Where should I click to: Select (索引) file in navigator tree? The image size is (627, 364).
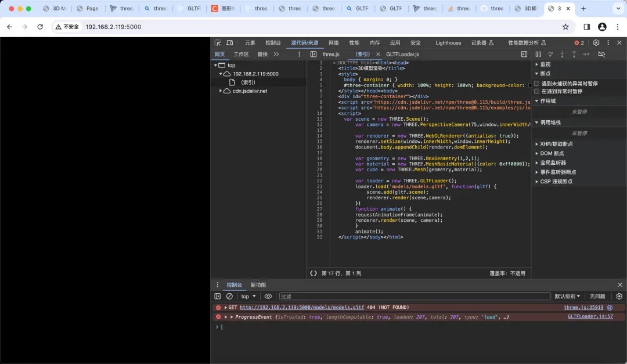pos(248,82)
